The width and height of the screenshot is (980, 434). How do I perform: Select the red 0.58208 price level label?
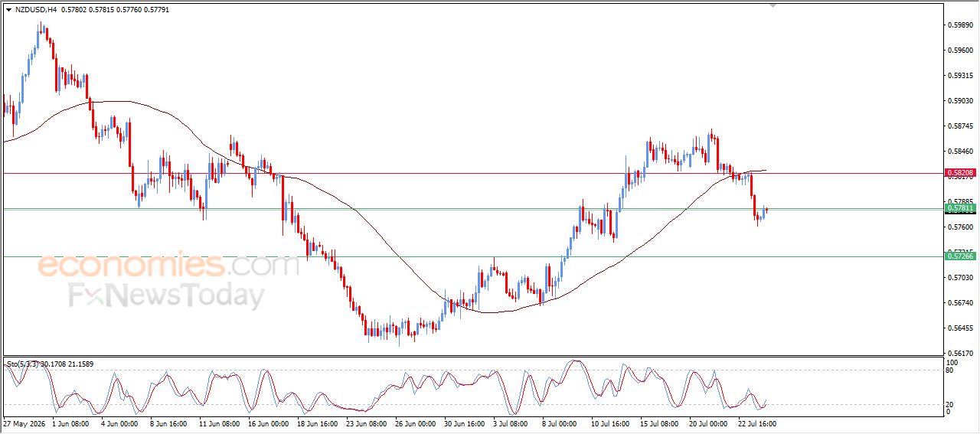coord(960,173)
